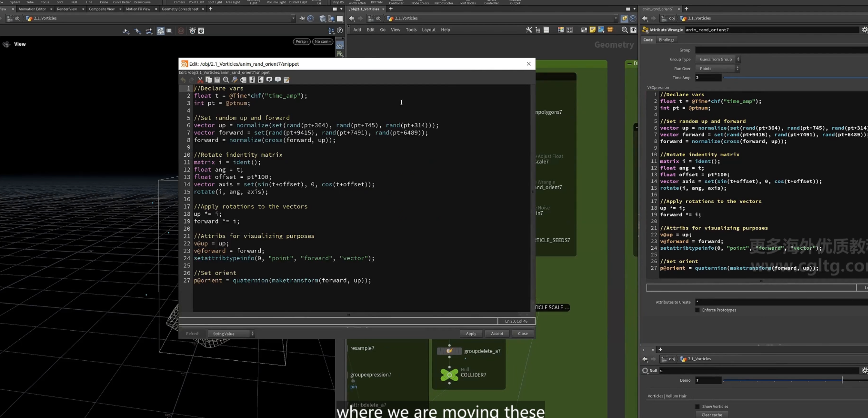The image size is (868, 418).
Task: Open the external editor notepad icon
Action: [287, 80]
